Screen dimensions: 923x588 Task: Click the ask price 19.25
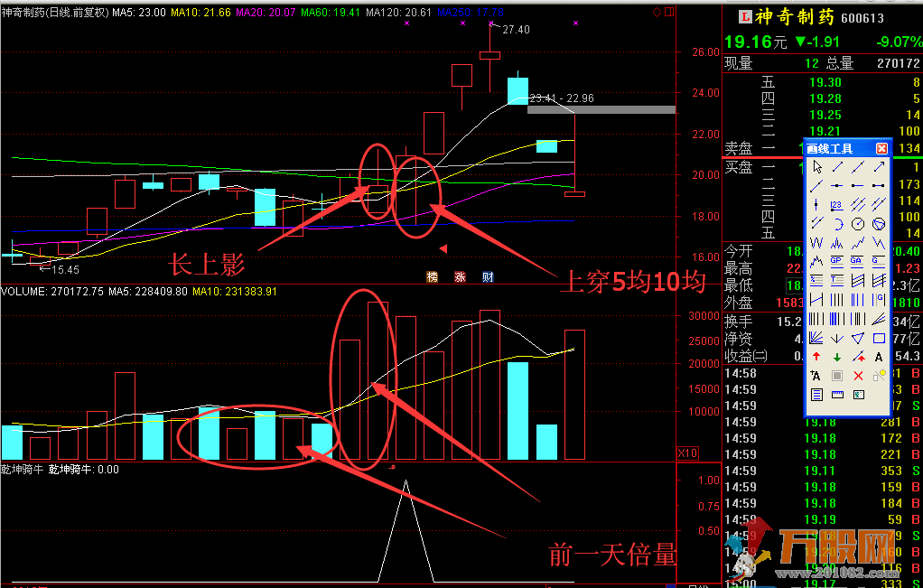point(825,116)
